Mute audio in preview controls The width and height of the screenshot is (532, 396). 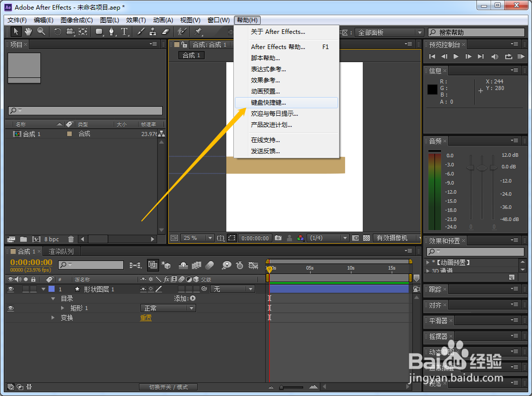coord(495,56)
